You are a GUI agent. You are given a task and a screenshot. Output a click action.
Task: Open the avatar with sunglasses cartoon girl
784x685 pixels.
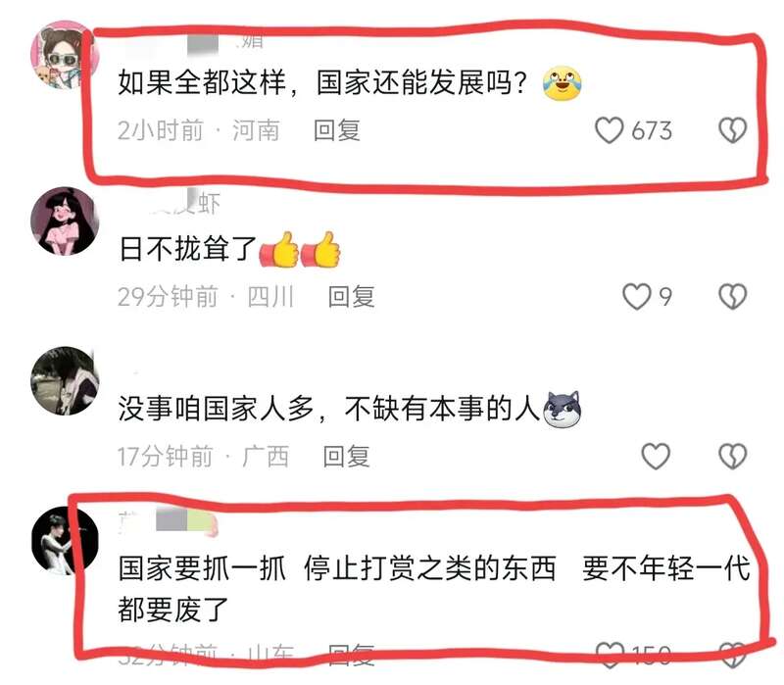click(x=65, y=55)
